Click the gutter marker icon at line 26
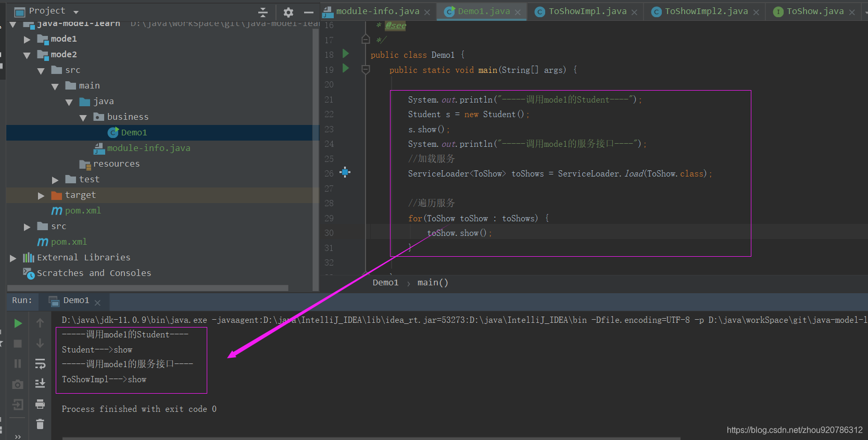Screen dimensions: 868x440 tap(345, 172)
